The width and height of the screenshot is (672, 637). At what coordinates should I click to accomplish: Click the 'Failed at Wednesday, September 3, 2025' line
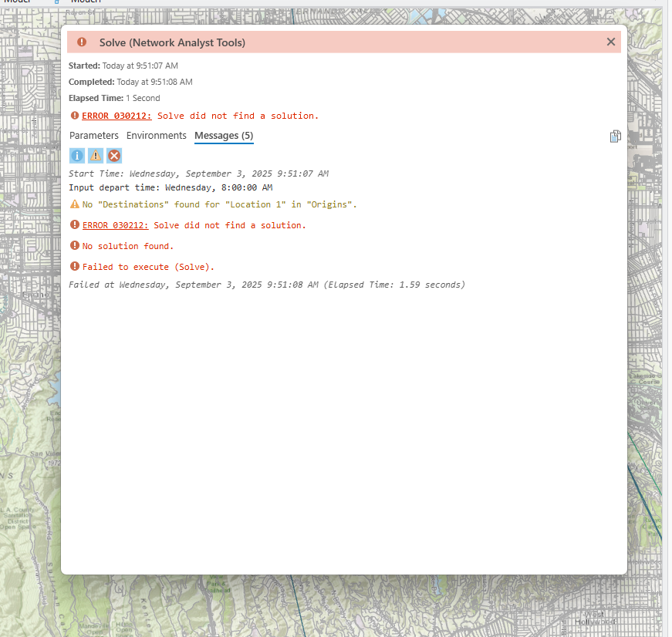[x=267, y=285]
